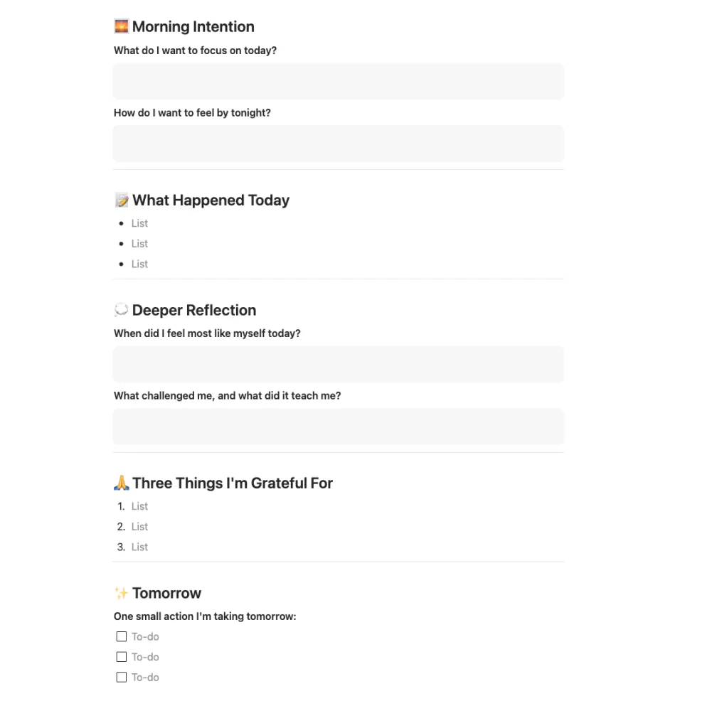Click the folded hands emoji on gratitude heading
This screenshot has width=712, height=728.
click(x=120, y=483)
